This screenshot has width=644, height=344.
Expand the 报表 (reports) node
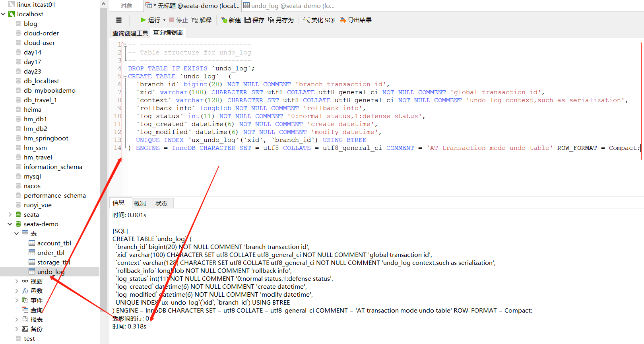[x=17, y=319]
